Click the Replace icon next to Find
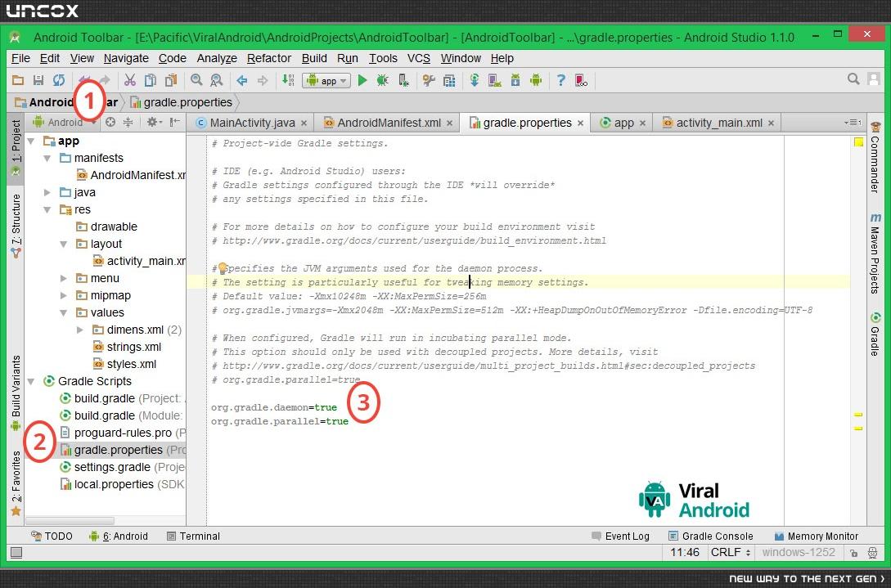Image resolution: width=891 pixels, height=588 pixels. 217,81
